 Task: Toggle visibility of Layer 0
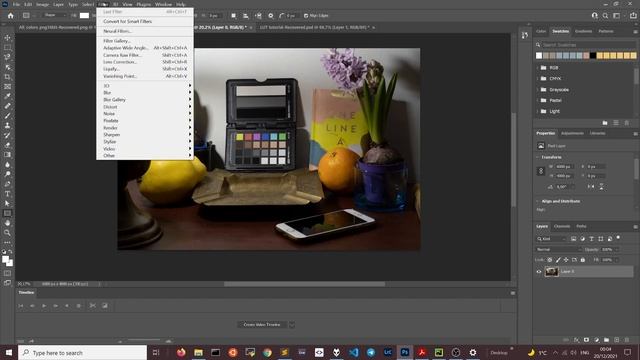click(539, 271)
